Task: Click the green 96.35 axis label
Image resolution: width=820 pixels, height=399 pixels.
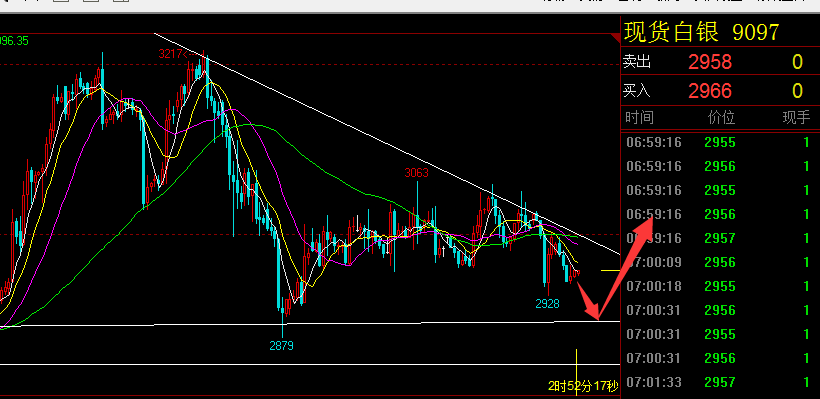Action: pos(14,40)
